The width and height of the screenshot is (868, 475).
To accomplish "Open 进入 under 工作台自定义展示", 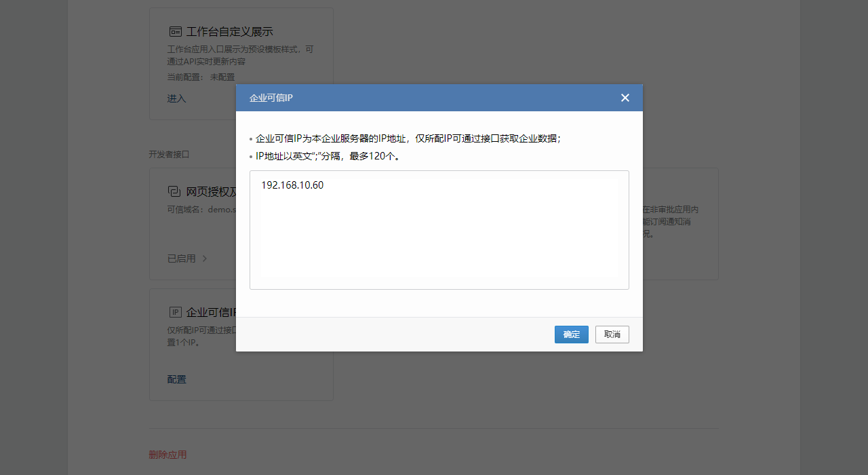I will [176, 98].
